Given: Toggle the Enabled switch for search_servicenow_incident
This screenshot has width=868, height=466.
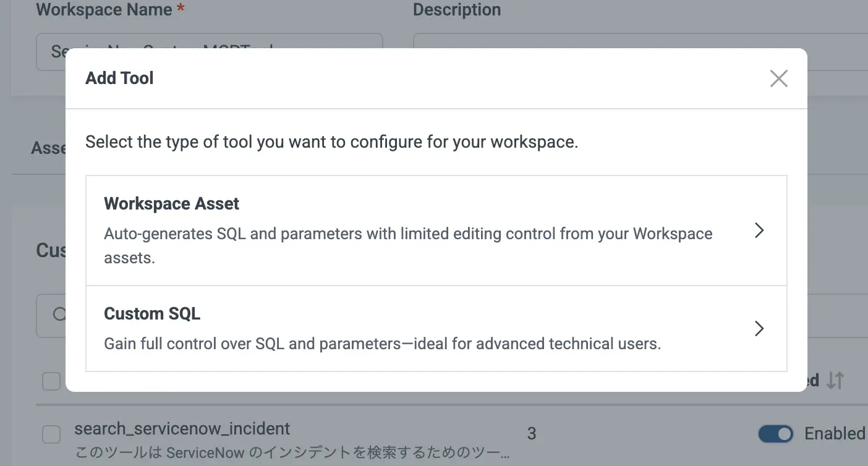Looking at the screenshot, I should coord(775,434).
